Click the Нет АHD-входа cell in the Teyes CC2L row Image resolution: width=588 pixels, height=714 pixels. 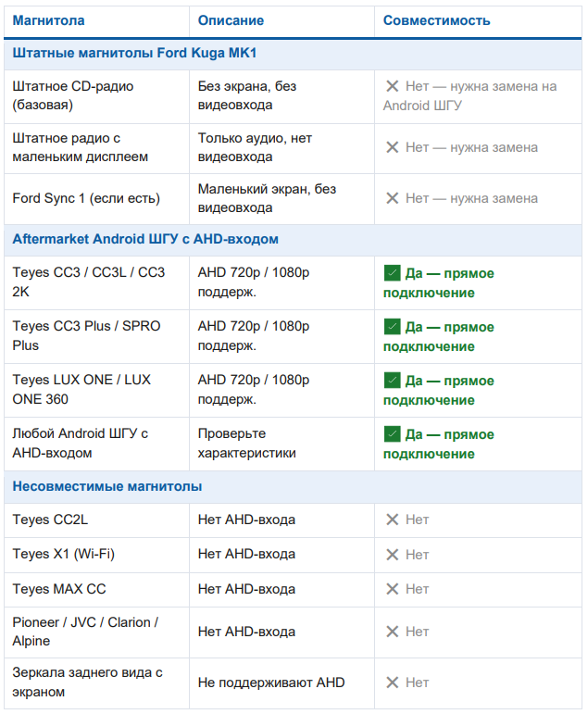pos(281,520)
